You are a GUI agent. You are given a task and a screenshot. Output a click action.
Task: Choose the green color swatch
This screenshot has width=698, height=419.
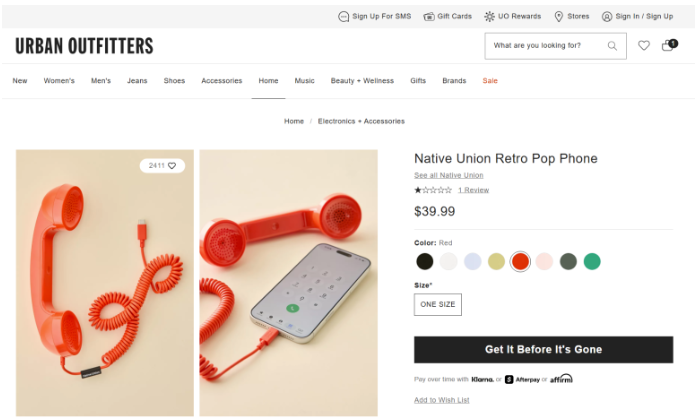(592, 261)
